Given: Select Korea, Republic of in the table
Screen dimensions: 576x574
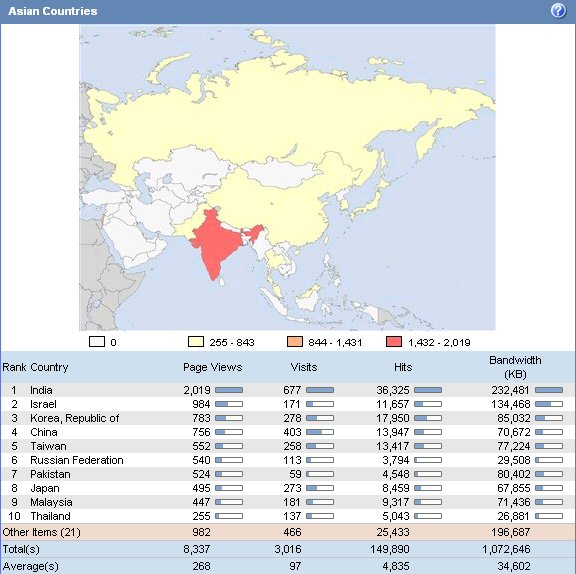Looking at the screenshot, I should pyautogui.click(x=75, y=418).
